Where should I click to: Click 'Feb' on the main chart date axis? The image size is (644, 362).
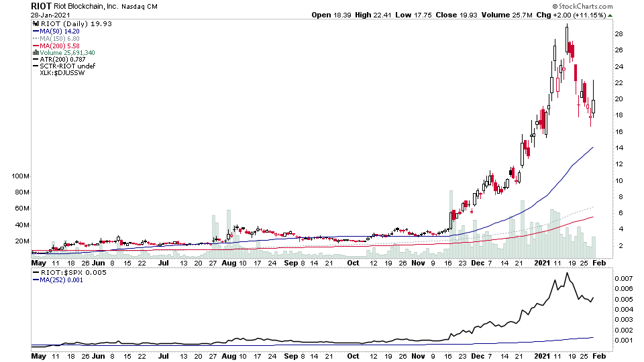pyautogui.click(x=599, y=263)
